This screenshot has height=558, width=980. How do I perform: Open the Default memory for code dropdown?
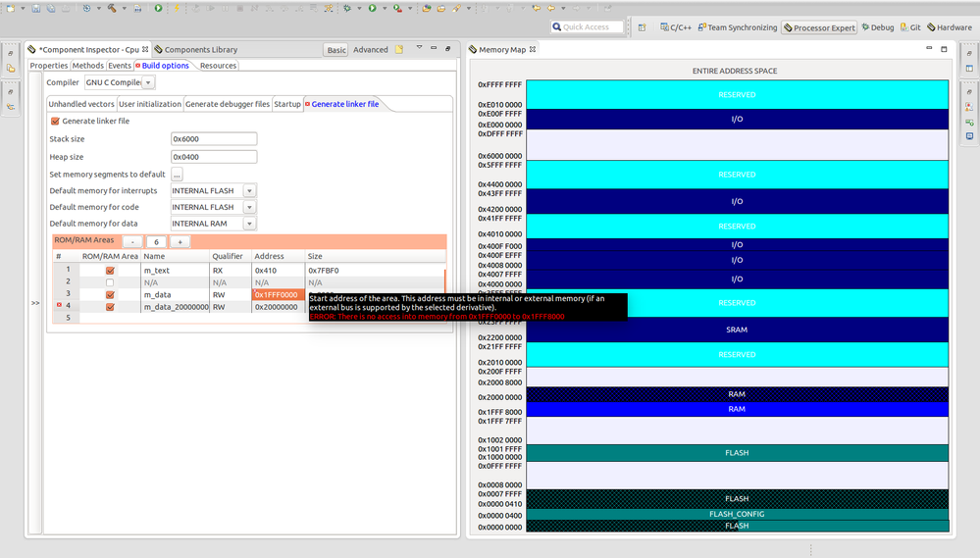(249, 207)
